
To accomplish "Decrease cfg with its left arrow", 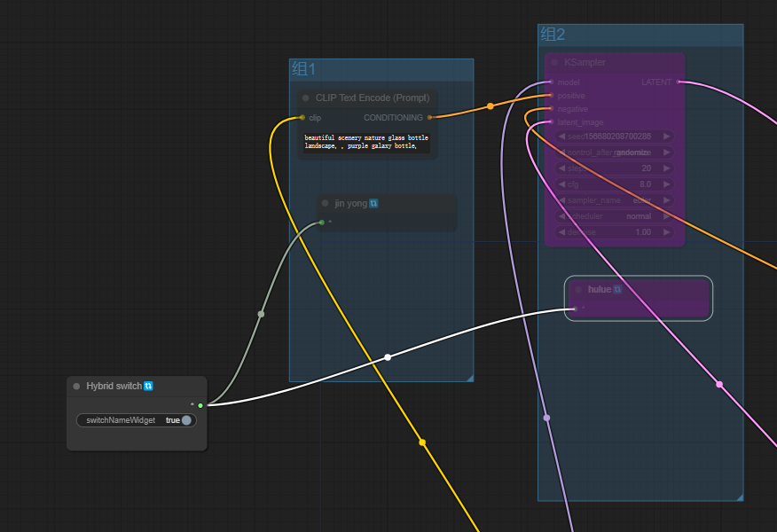I will tap(561, 184).
